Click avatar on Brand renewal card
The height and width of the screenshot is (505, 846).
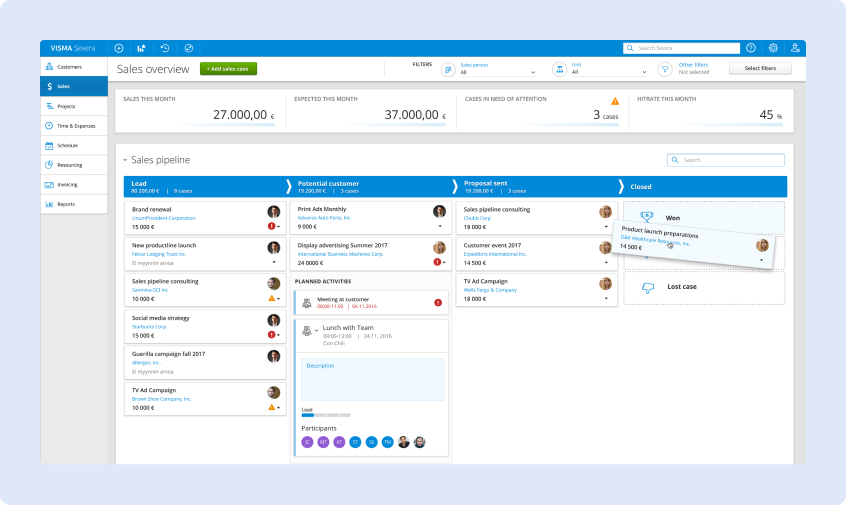coord(274,211)
